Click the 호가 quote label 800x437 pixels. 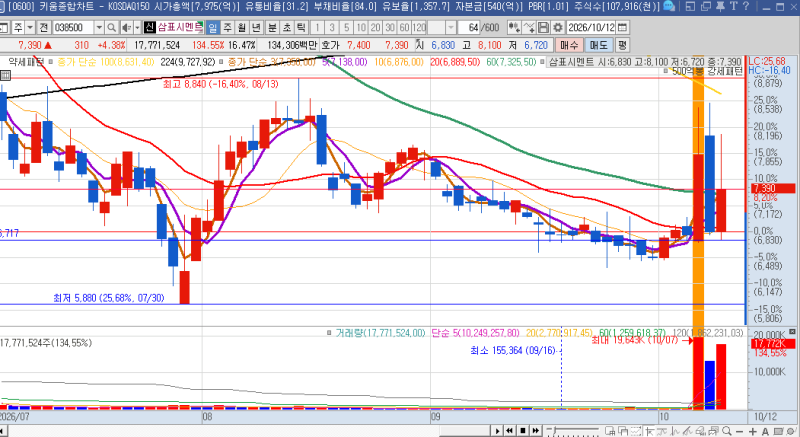coord(330,45)
